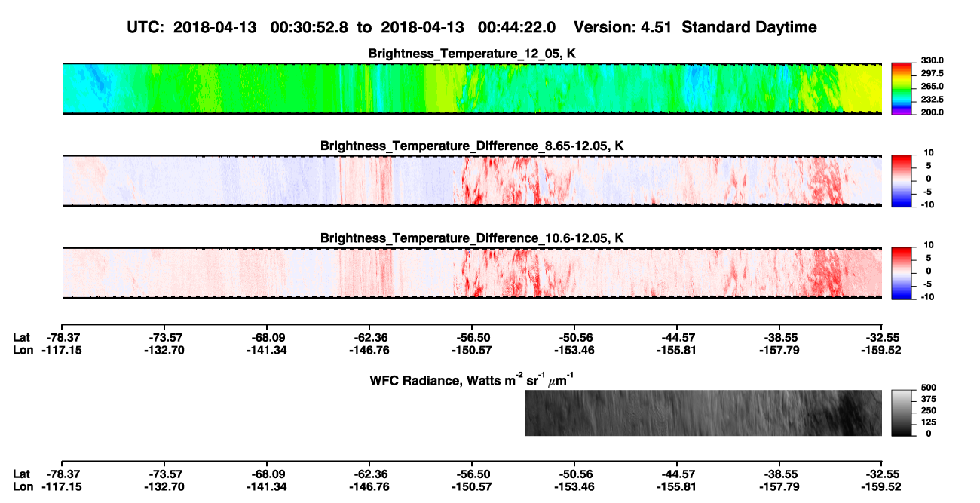
Task: Click the 10.6-12.05 temperature difference image strip
Action: pyautogui.click(x=471, y=273)
